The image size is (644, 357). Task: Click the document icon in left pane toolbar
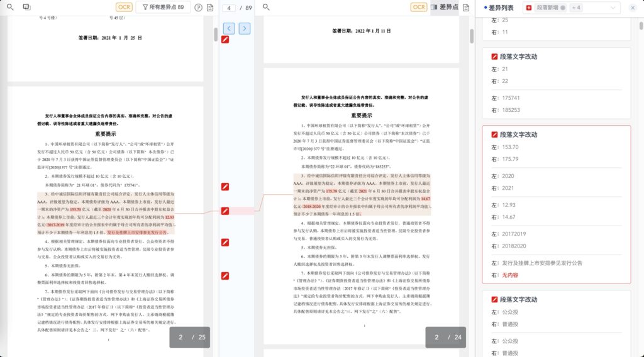(210, 8)
